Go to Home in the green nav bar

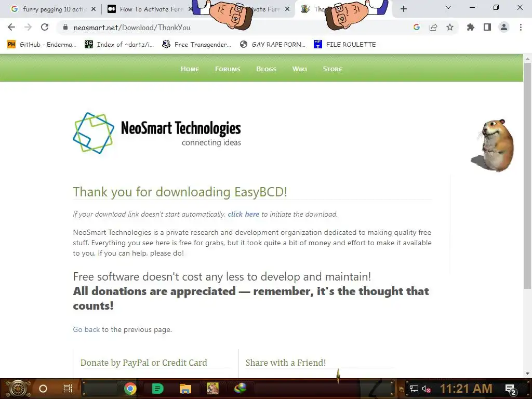pyautogui.click(x=190, y=69)
